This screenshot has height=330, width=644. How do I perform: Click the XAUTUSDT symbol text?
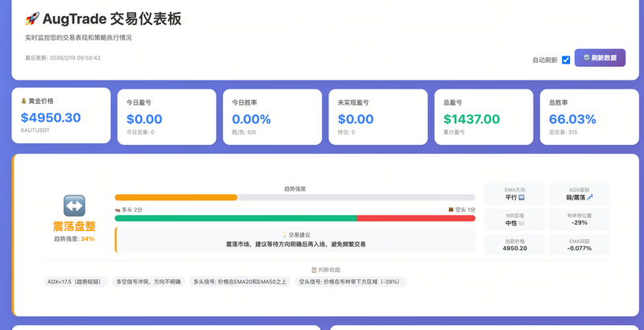coord(35,130)
